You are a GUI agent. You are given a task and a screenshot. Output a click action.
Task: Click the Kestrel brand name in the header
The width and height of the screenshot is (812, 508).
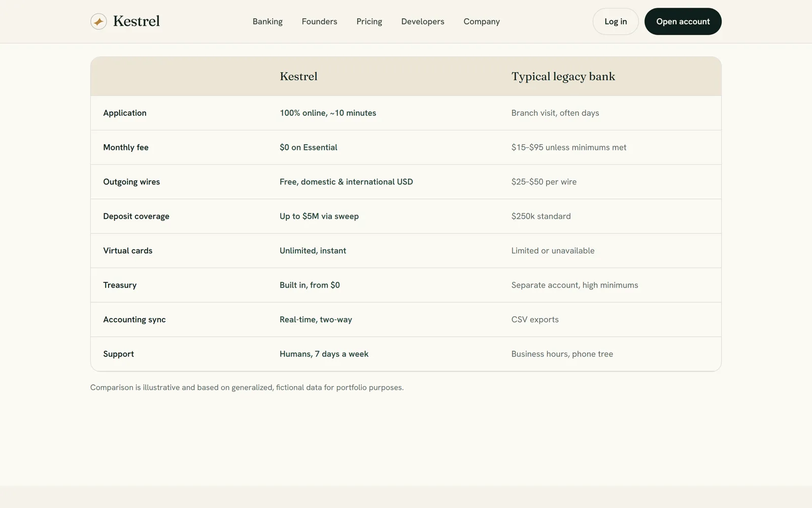137,21
